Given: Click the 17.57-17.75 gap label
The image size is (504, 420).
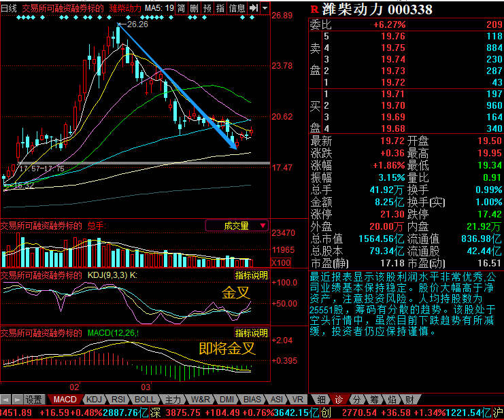Looking at the screenshot, I should click(41, 169).
